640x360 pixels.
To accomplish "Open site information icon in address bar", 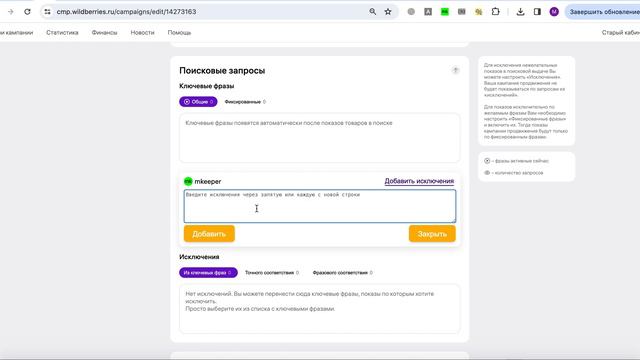I will coord(47,12).
